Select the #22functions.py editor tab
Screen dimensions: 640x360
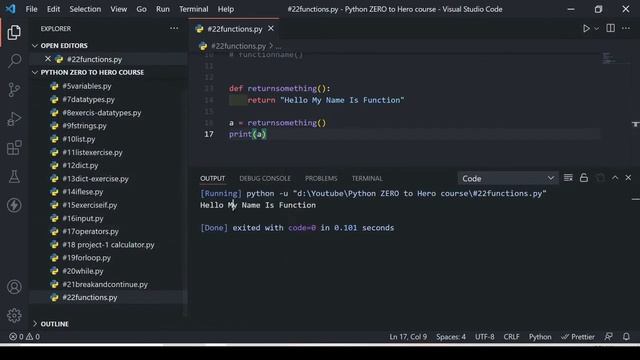235,29
